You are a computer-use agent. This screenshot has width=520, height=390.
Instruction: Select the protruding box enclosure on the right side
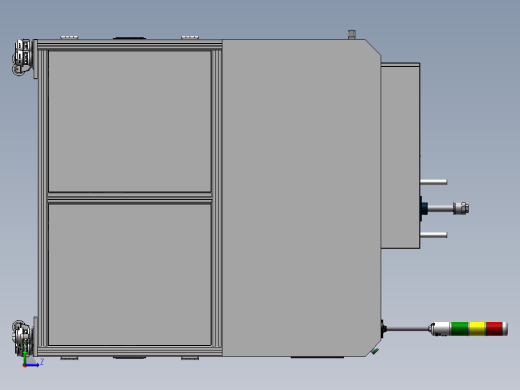click(400, 155)
